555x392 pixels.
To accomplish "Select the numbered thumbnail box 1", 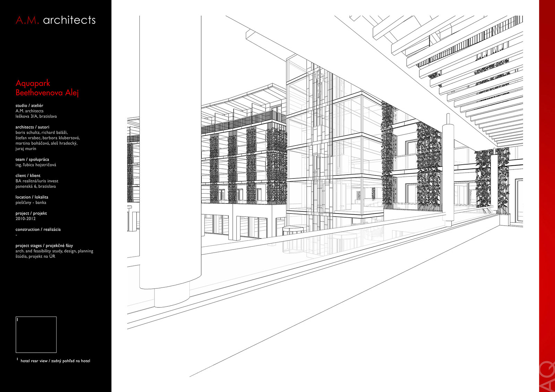I will [36, 334].
